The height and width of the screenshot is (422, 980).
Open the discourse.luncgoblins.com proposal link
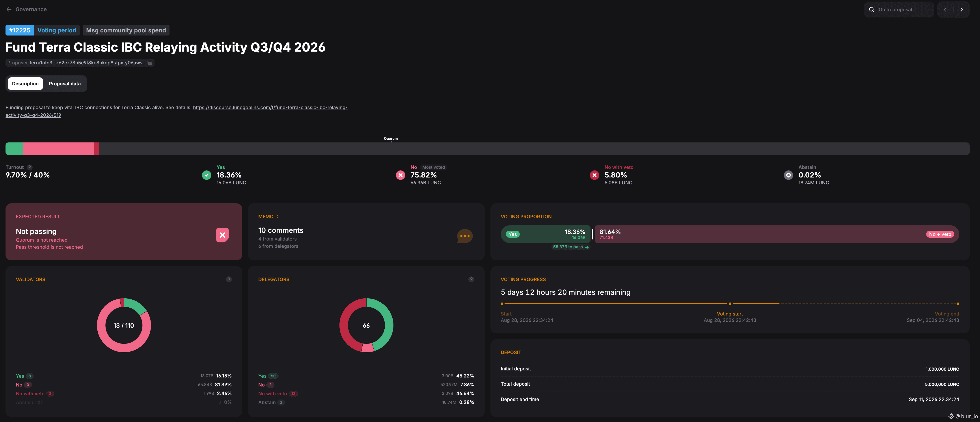tap(177, 111)
